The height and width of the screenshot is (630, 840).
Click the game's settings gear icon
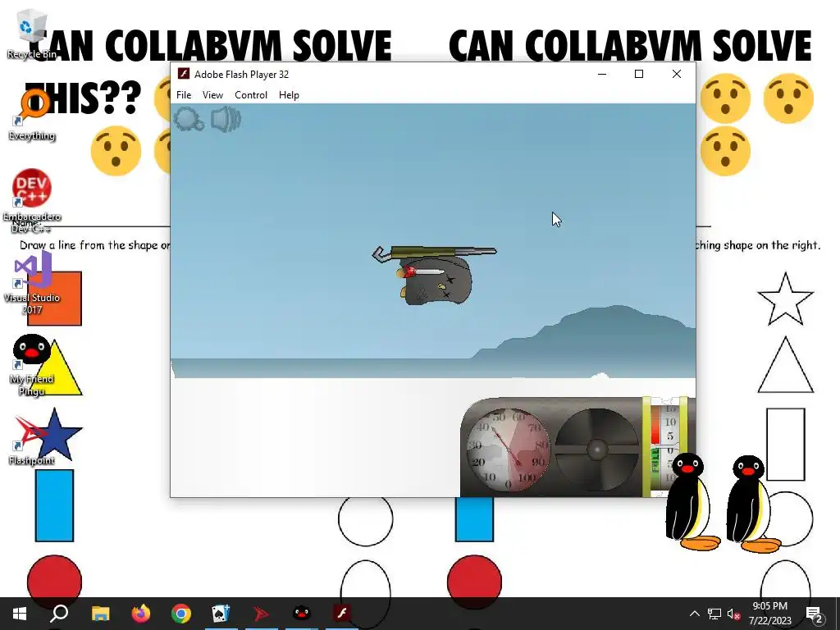189,119
